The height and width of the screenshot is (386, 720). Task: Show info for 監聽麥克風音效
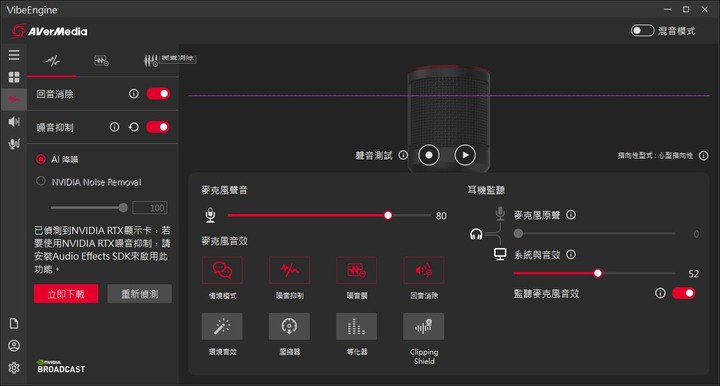660,293
